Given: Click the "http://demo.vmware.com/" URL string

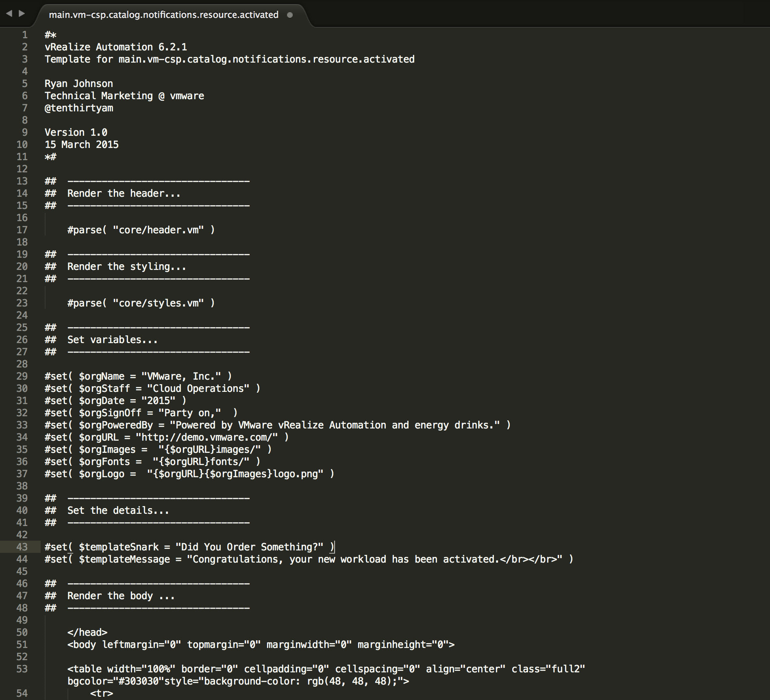Looking at the screenshot, I should pos(207,437).
